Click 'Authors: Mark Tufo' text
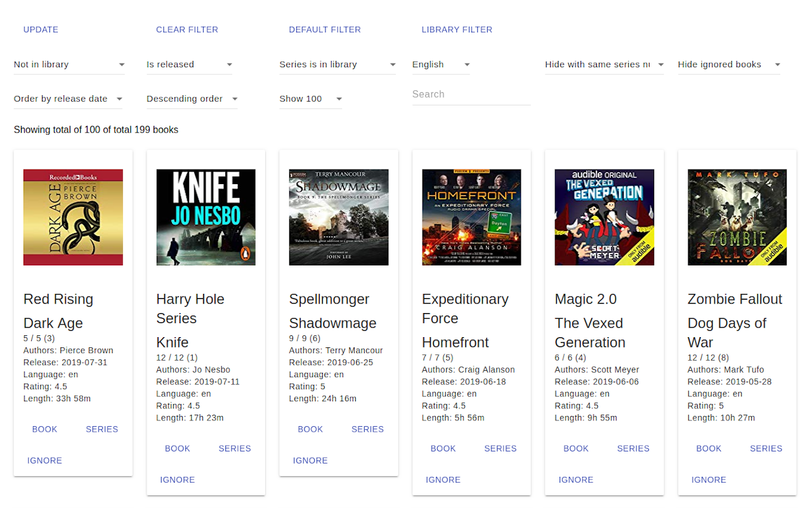 click(x=726, y=370)
